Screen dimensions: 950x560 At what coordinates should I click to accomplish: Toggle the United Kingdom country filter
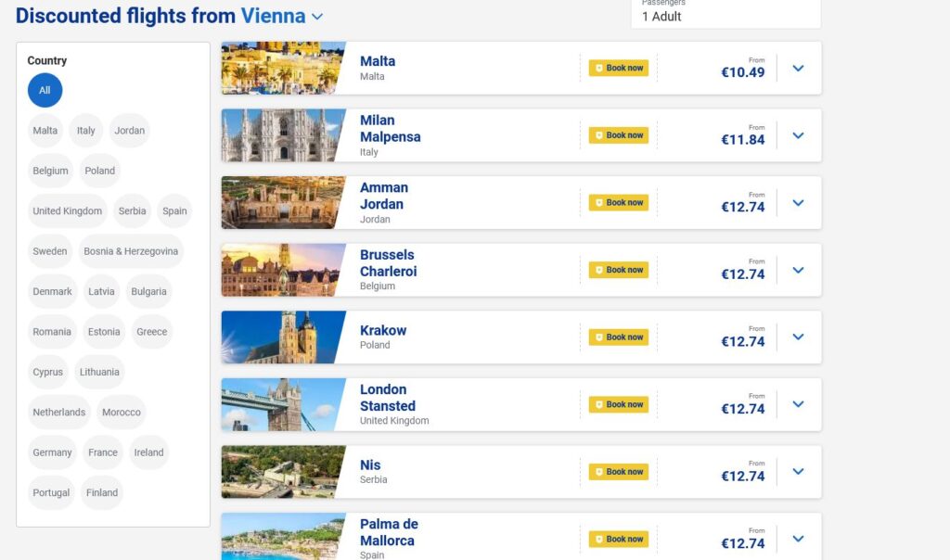click(68, 211)
